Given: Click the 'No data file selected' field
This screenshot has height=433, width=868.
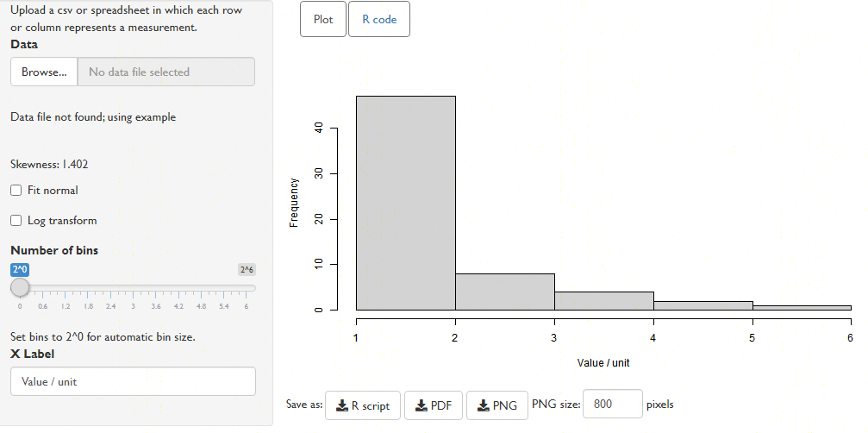Looking at the screenshot, I should click(x=166, y=72).
